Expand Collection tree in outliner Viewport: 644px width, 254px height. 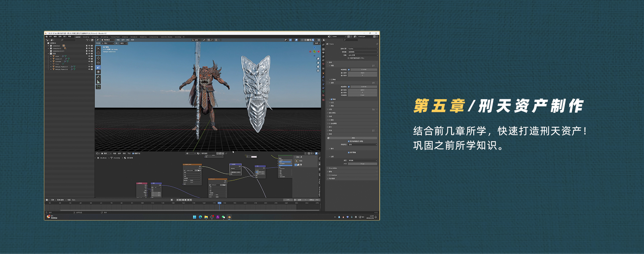pos(48,46)
